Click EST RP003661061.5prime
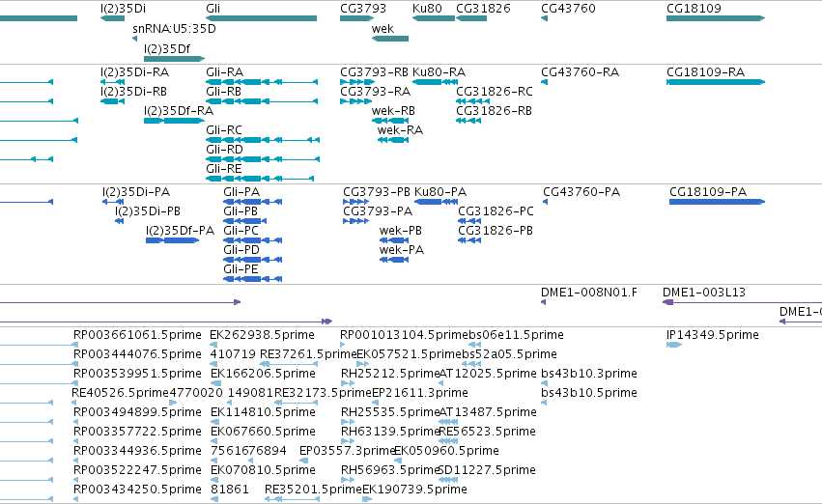 pyautogui.click(x=137, y=335)
